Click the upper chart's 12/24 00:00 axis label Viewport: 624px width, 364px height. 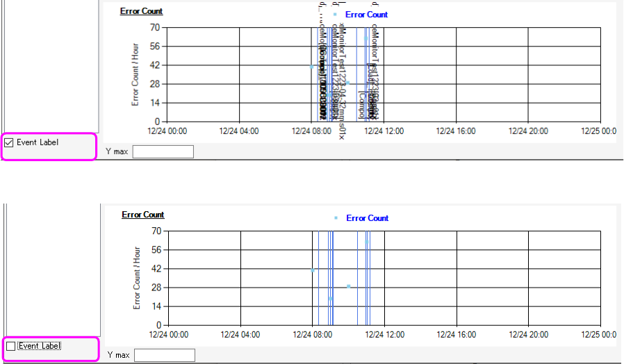pyautogui.click(x=167, y=131)
